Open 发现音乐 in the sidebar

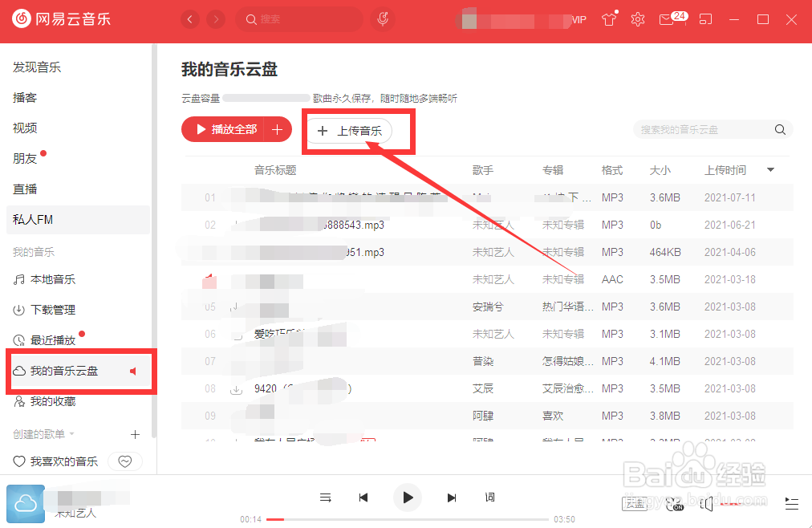(x=37, y=67)
